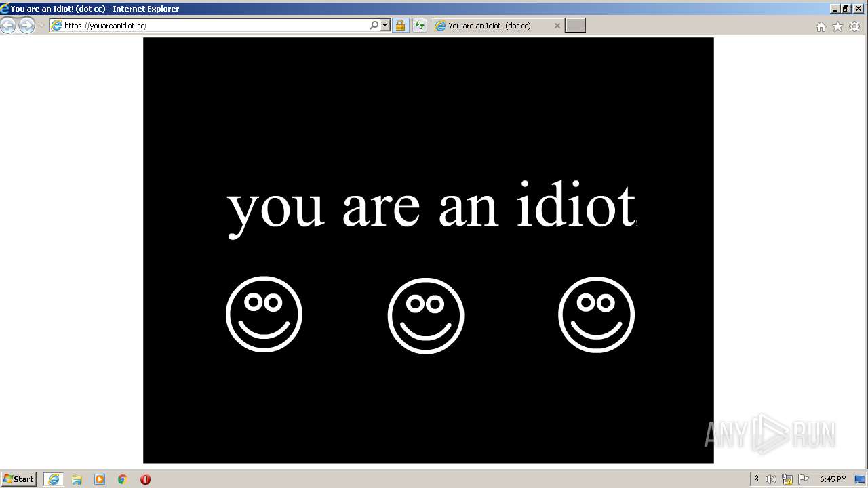868x488 pixels.
Task: Open the recent pages dropdown arrow
Action: click(41, 26)
